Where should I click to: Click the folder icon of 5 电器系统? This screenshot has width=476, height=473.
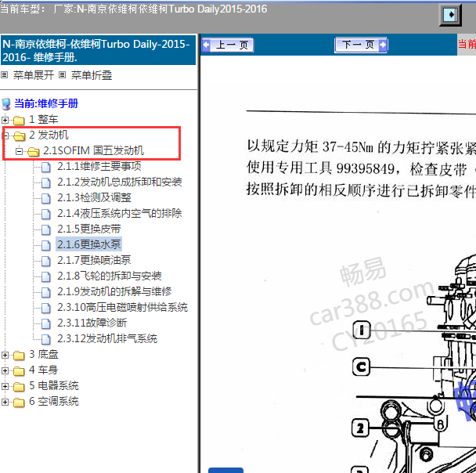pos(19,387)
